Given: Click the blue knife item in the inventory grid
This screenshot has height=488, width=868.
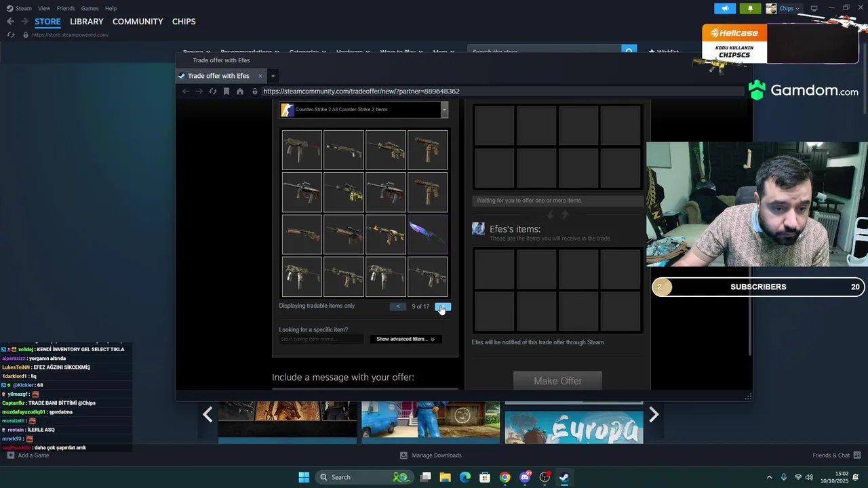Looking at the screenshot, I should tap(427, 235).
